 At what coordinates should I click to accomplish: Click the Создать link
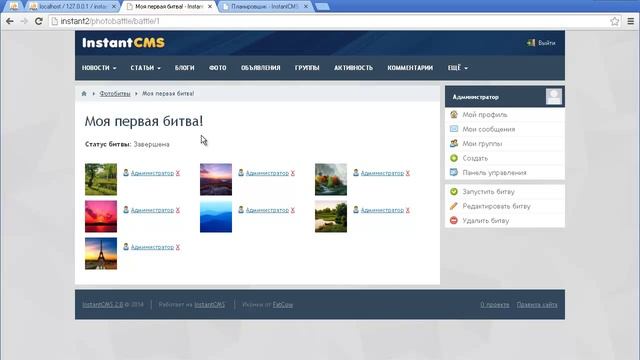[475, 158]
